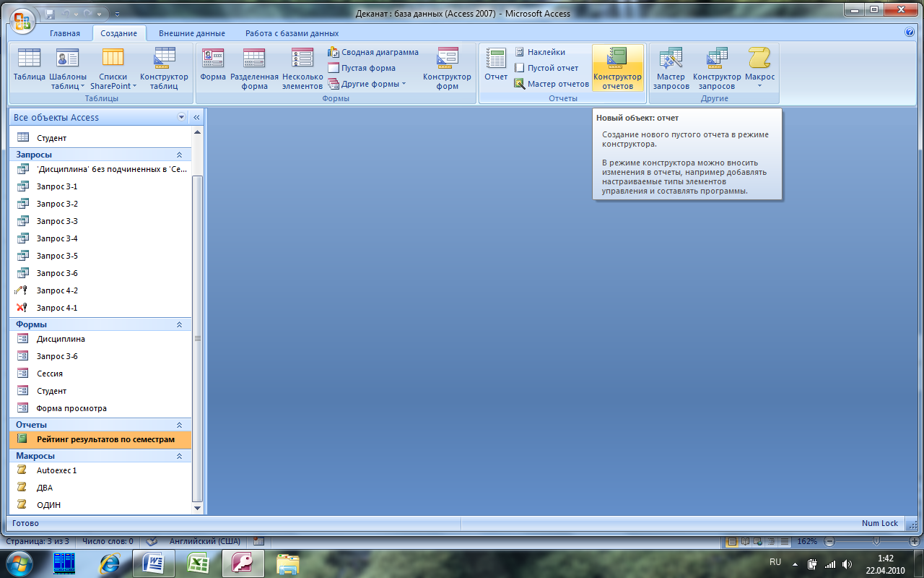Open Internet Explorer from taskbar
924x578 pixels.
pos(110,564)
